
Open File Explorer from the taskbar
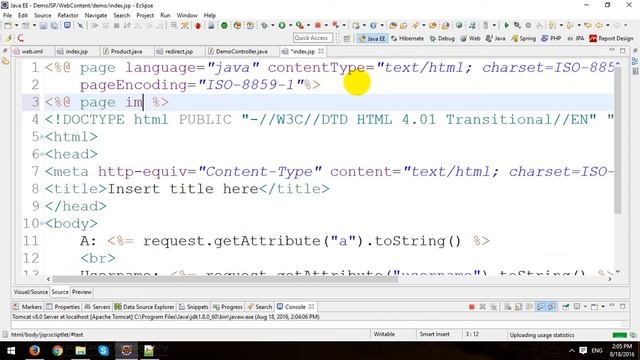click(x=80, y=350)
